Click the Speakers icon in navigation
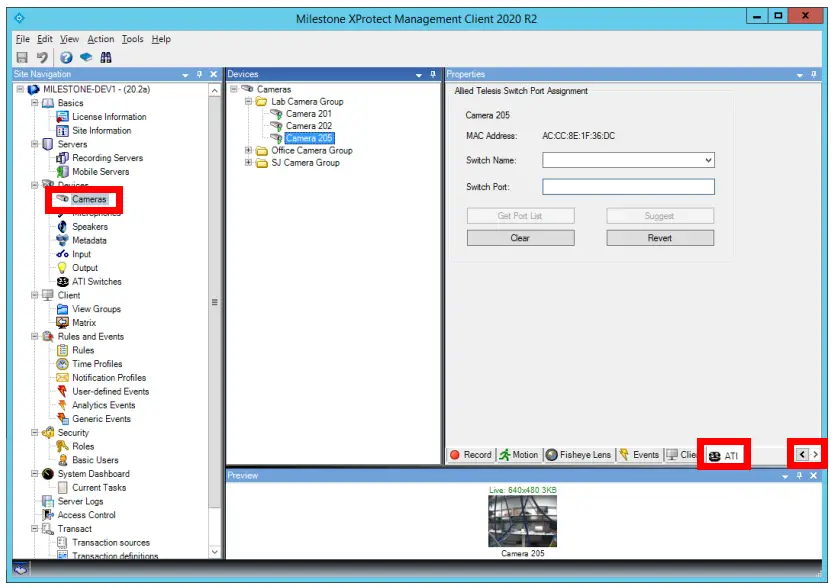Image resolution: width=834 pixels, height=588 pixels. (x=62, y=227)
